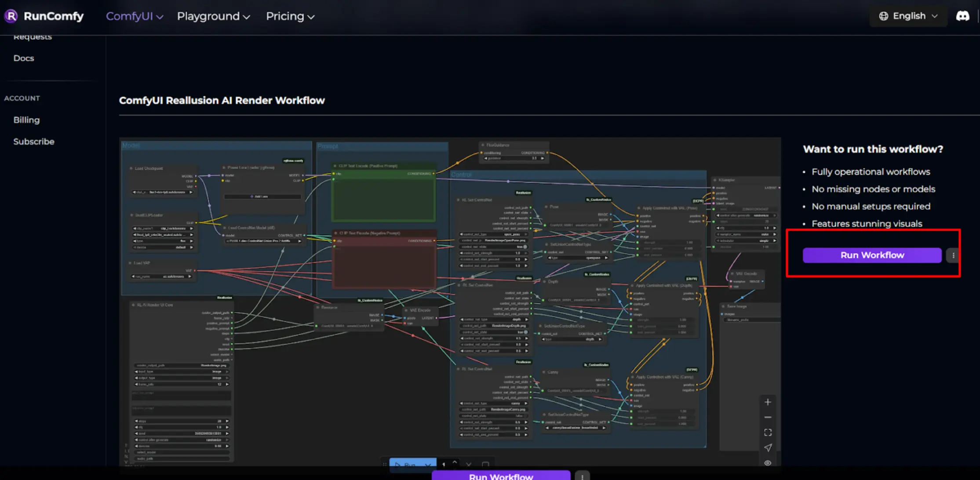Screen dimensions: 980x480
Task: Open the three-dot menu beside the sidebar Run Workflow button
Action: (953, 255)
